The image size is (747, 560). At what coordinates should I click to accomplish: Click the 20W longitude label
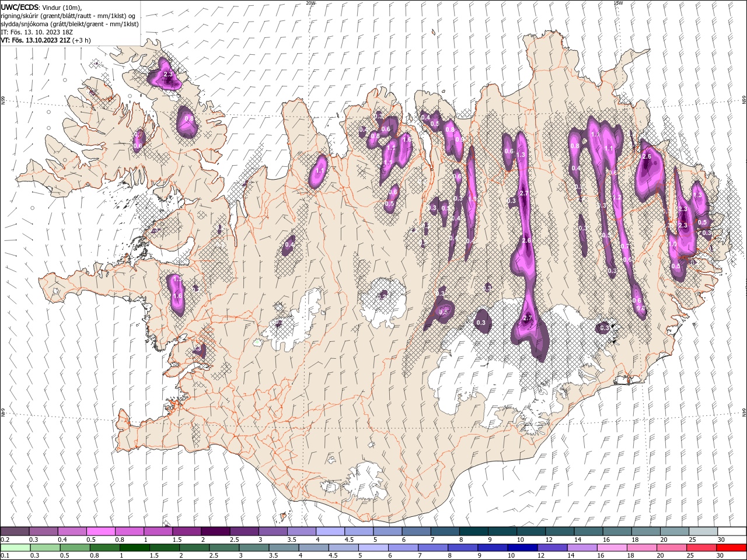click(x=310, y=3)
